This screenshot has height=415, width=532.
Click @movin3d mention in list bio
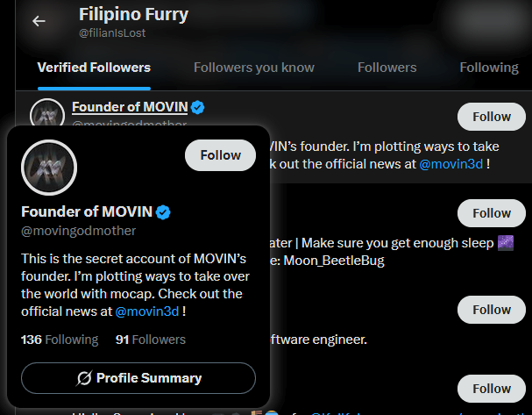tap(449, 164)
